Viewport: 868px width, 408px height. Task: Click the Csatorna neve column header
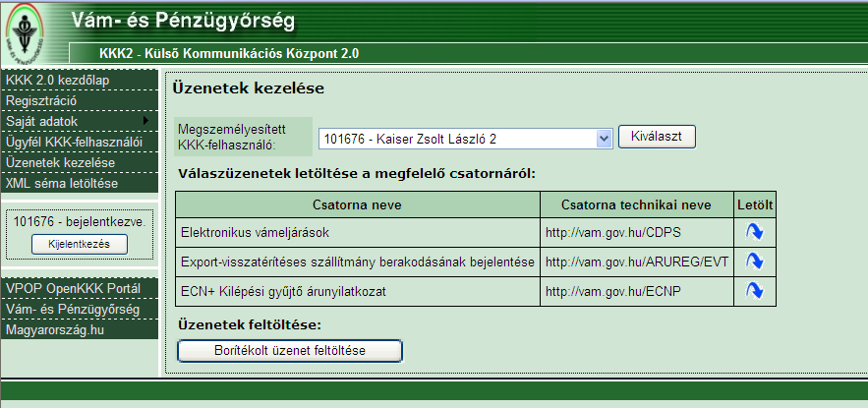coord(358,204)
